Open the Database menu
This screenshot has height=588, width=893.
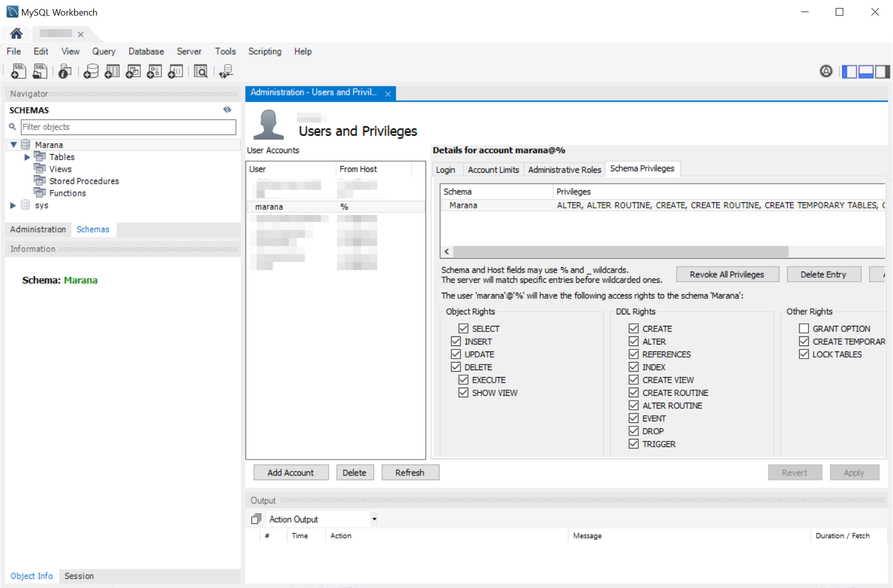point(146,51)
